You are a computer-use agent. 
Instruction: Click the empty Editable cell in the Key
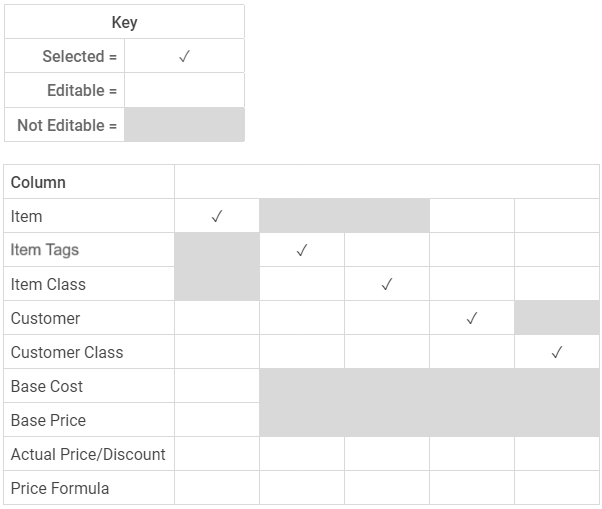[184, 90]
